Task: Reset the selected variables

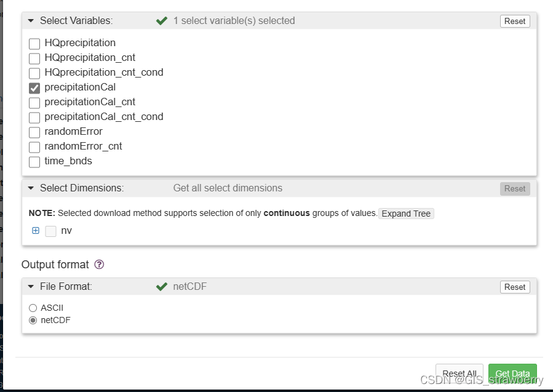Action: click(515, 21)
